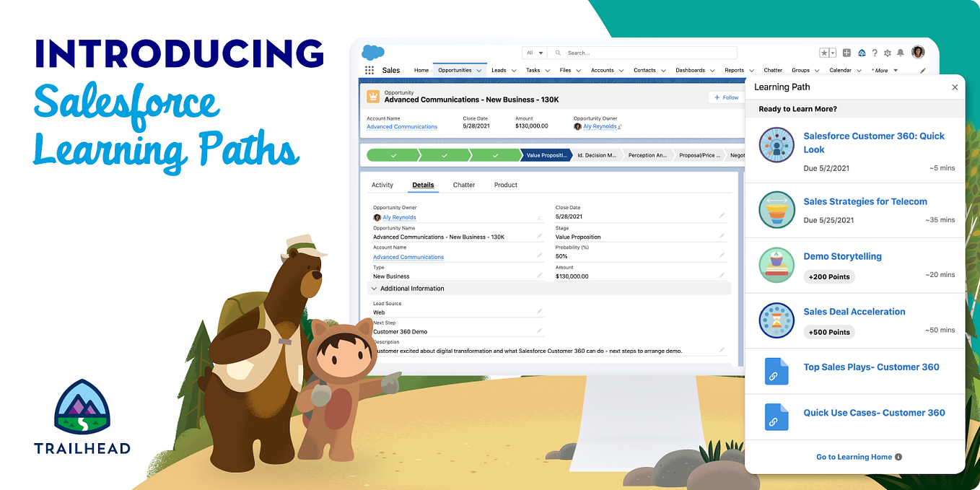Open Advanced Communications link under Account Name in Details
This screenshot has height=490, width=980.
(x=408, y=257)
